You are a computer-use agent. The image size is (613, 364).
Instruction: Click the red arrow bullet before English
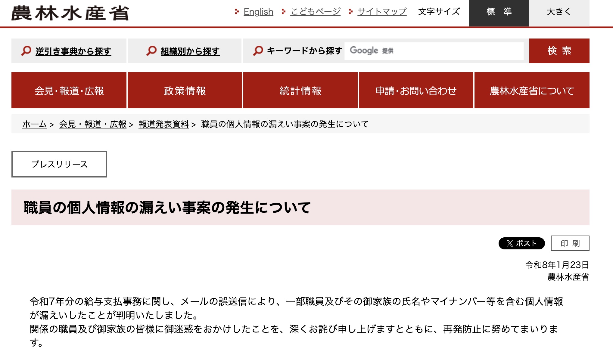pos(237,12)
